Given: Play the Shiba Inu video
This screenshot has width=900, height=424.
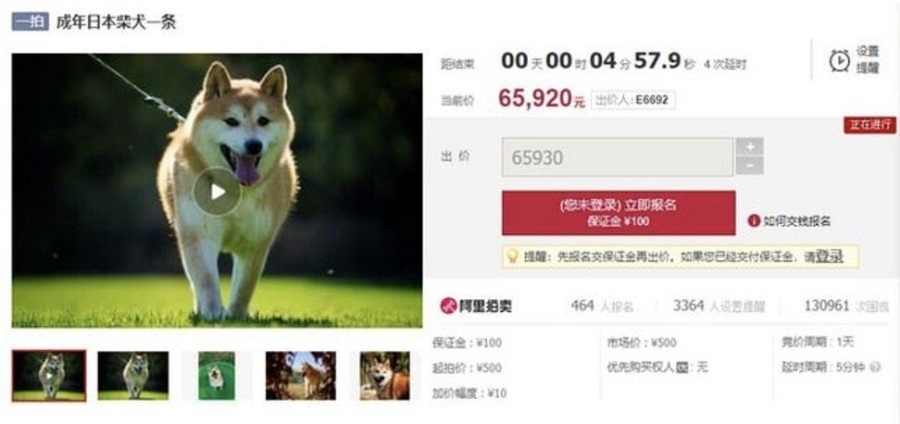Looking at the screenshot, I should [217, 192].
